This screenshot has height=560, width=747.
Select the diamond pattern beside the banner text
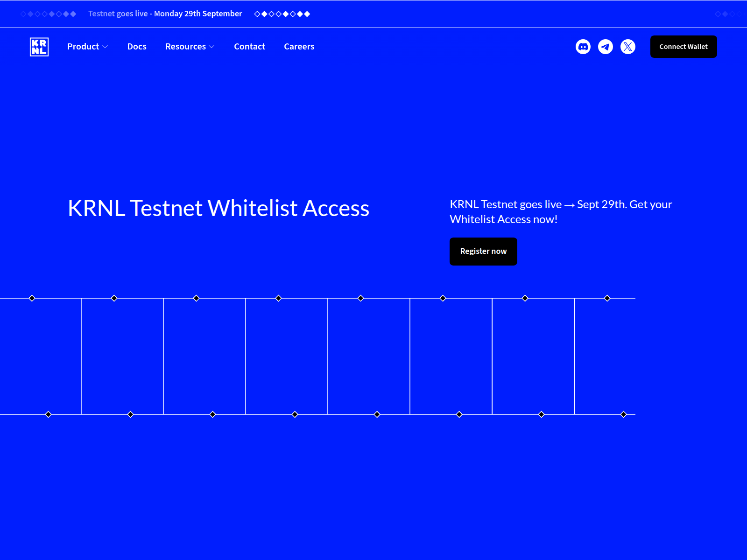[49, 14]
